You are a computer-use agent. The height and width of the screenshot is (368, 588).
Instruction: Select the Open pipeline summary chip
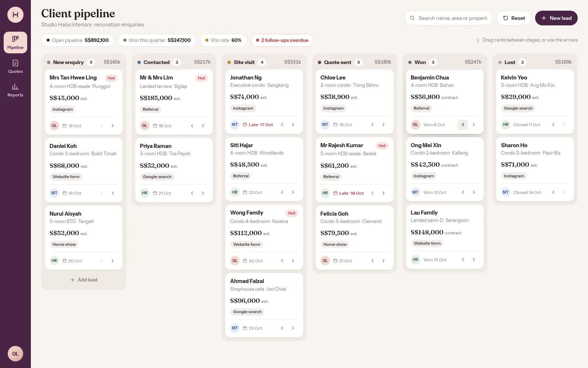click(78, 40)
